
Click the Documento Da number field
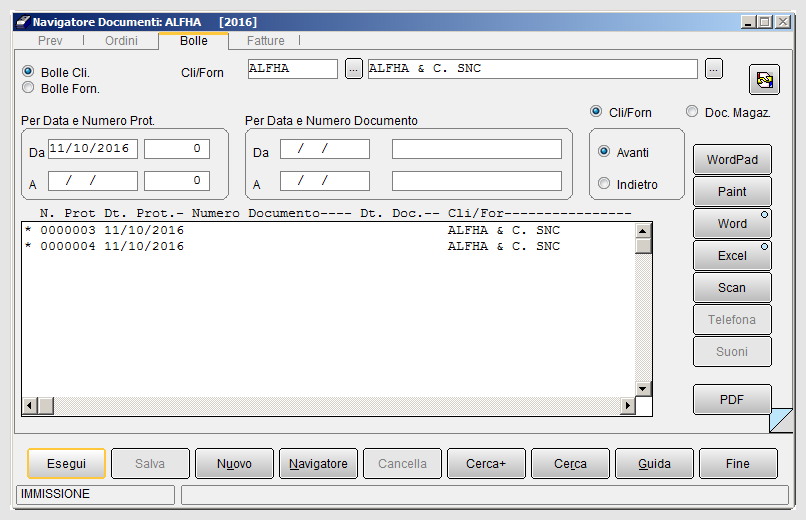point(477,149)
